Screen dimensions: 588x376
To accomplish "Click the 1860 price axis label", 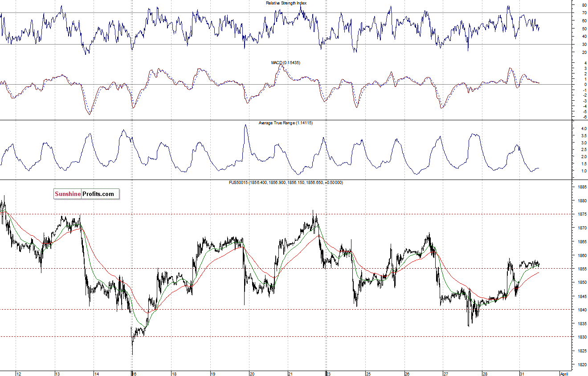I will click(582, 256).
